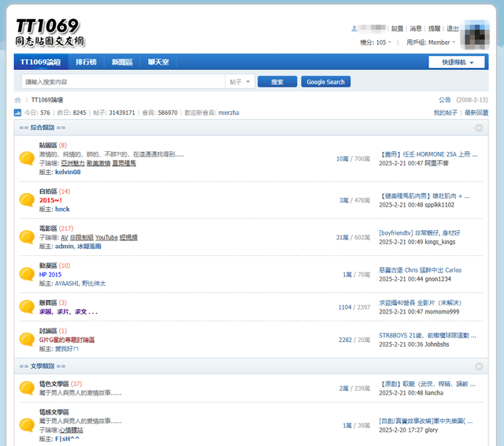Screen dimensions: 504x446
Task: Collapse the 文學類別 category section
Action: [x=479, y=366]
